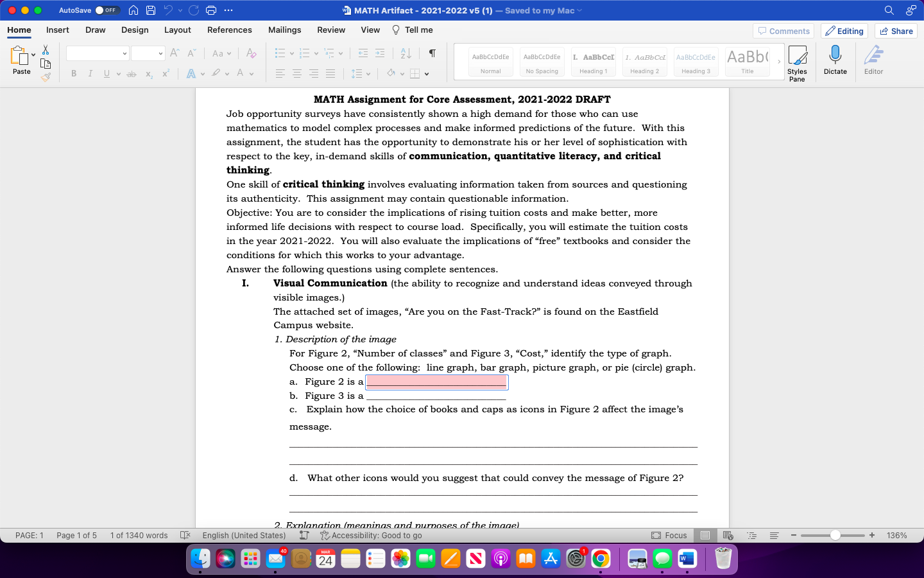The width and height of the screenshot is (924, 578).
Task: Toggle bold formatting
Action: point(74,73)
